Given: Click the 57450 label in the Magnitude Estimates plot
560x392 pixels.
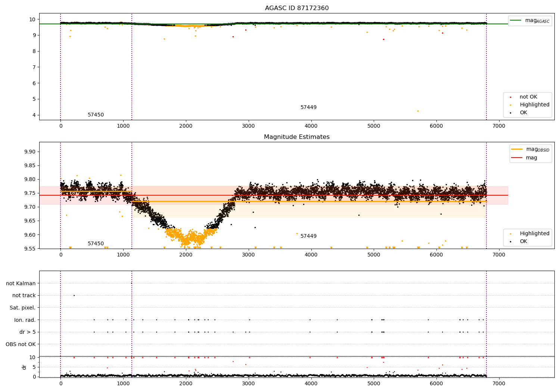Looking at the screenshot, I should tap(96, 244).
